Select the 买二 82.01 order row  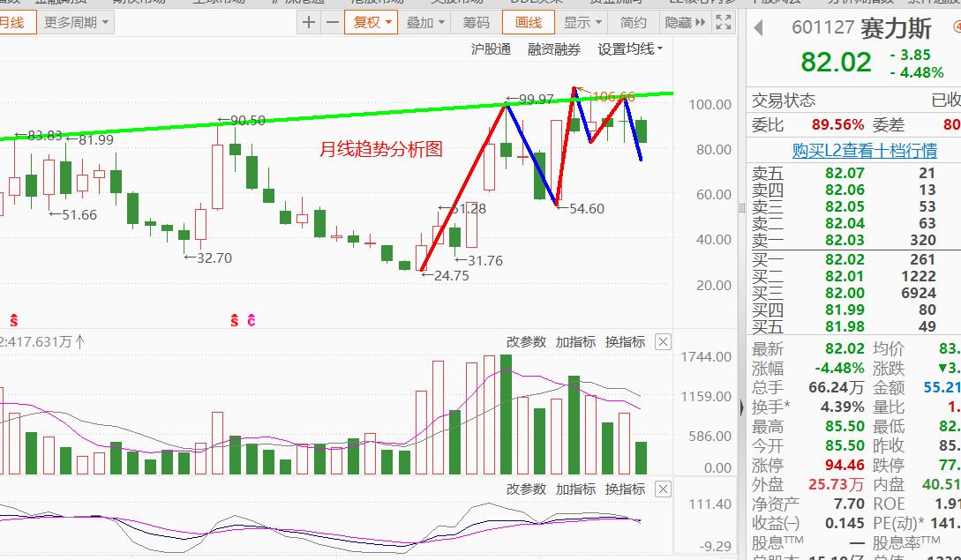click(x=853, y=276)
